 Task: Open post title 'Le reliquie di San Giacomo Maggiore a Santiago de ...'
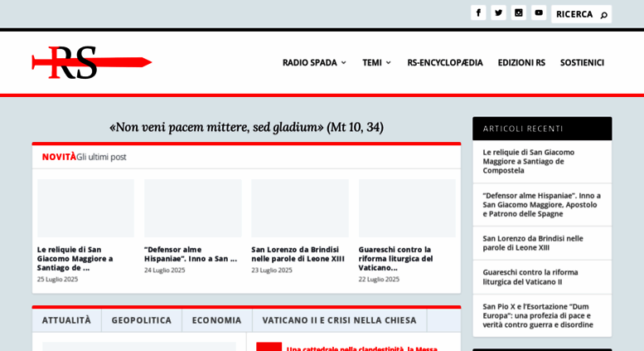point(75,259)
